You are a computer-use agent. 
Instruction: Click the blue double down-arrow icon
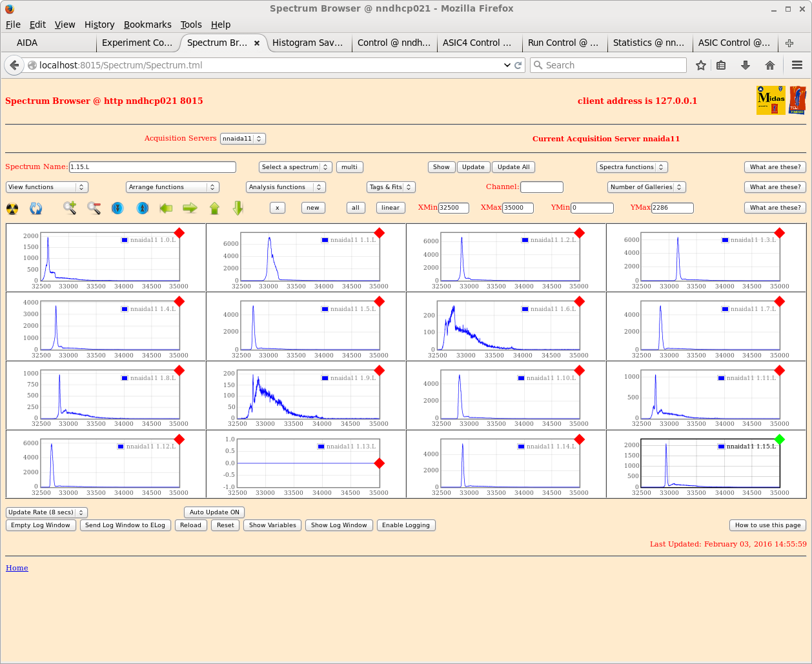(x=117, y=208)
